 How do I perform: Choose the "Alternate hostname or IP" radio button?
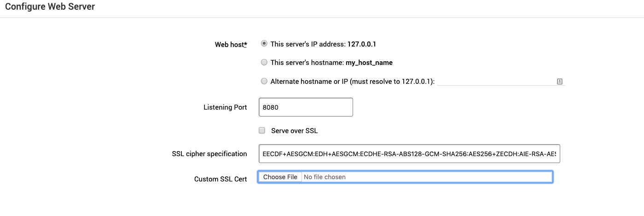pos(264,81)
